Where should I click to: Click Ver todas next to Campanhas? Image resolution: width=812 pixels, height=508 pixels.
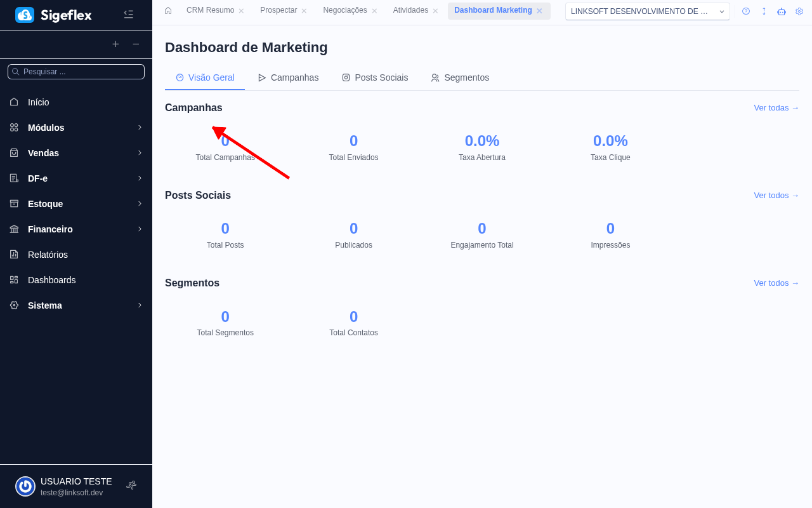(776, 107)
